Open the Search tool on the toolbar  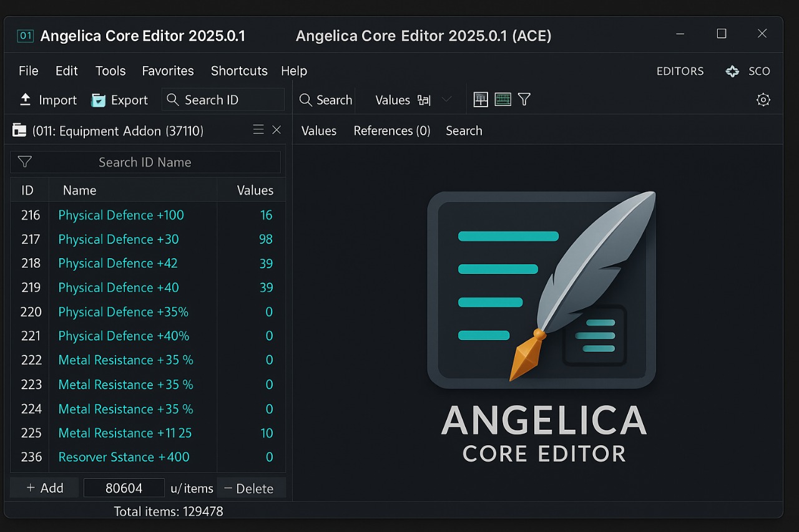click(325, 99)
